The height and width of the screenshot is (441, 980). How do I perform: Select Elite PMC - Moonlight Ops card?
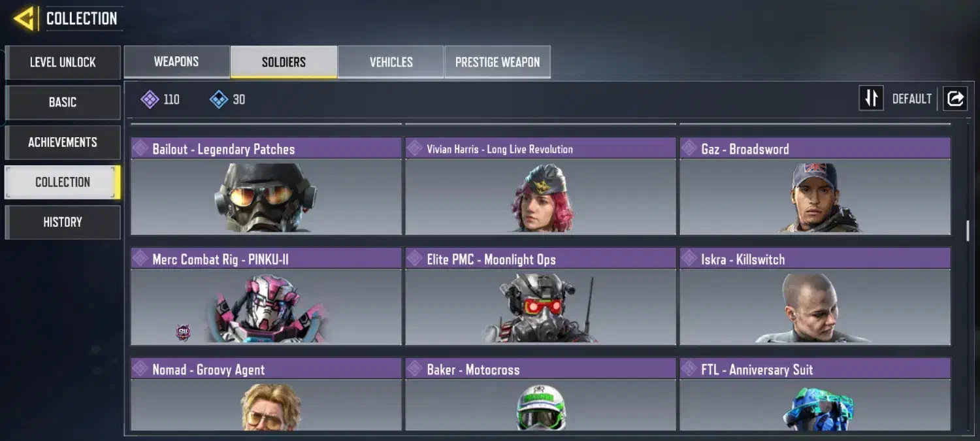(x=541, y=297)
